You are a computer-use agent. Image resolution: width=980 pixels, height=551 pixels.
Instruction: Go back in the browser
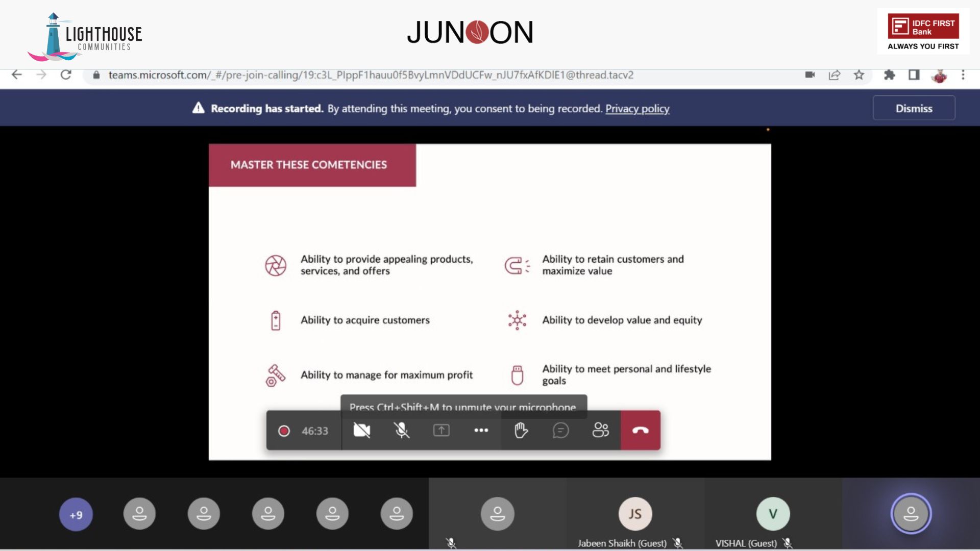[x=17, y=75]
